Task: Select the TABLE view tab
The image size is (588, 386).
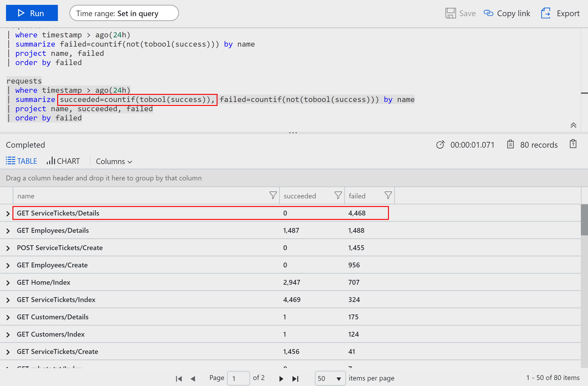Action: pyautogui.click(x=21, y=161)
